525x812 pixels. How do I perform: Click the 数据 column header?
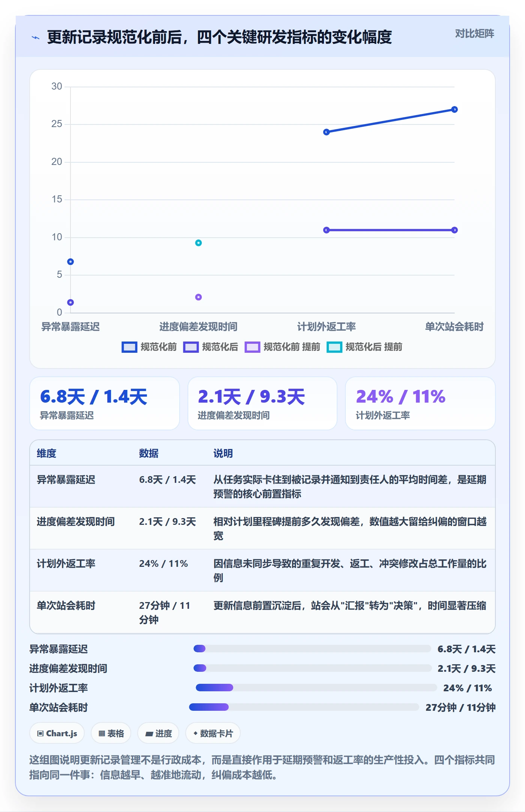148,453
